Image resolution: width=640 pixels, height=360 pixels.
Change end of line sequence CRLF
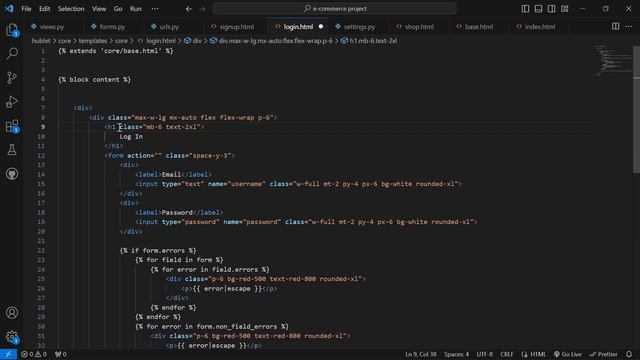pyautogui.click(x=507, y=354)
